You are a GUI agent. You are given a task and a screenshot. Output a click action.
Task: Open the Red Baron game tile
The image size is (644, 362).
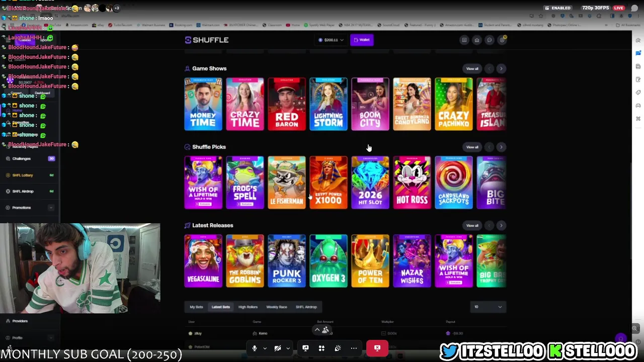287,104
